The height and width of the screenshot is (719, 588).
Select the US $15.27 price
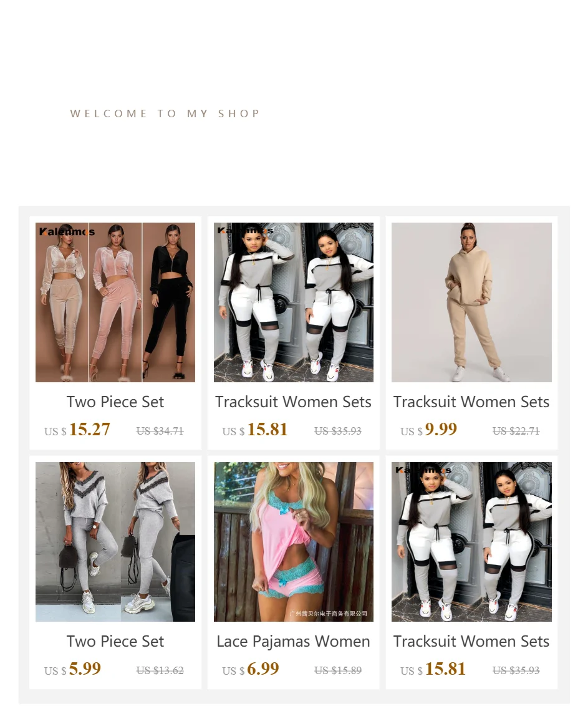[77, 430]
